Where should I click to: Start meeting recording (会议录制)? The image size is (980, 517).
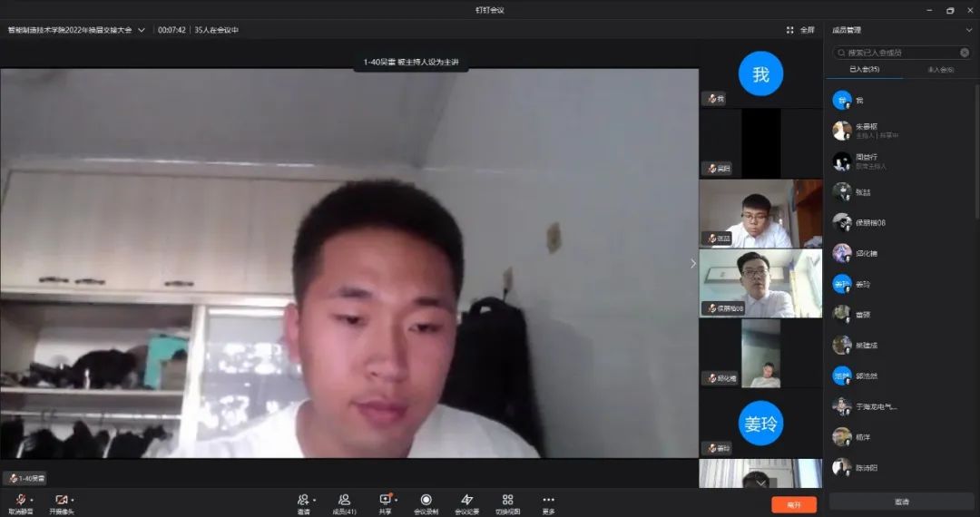(426, 500)
